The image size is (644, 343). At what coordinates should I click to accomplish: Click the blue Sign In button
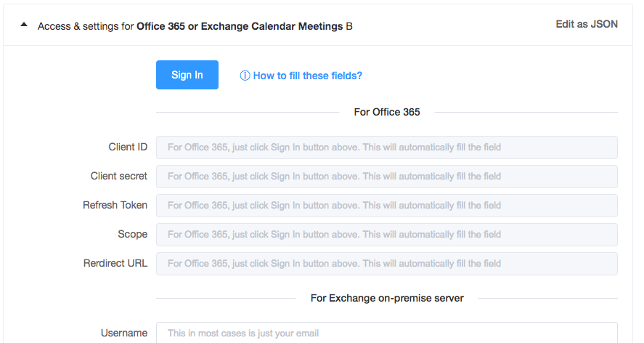coord(187,75)
